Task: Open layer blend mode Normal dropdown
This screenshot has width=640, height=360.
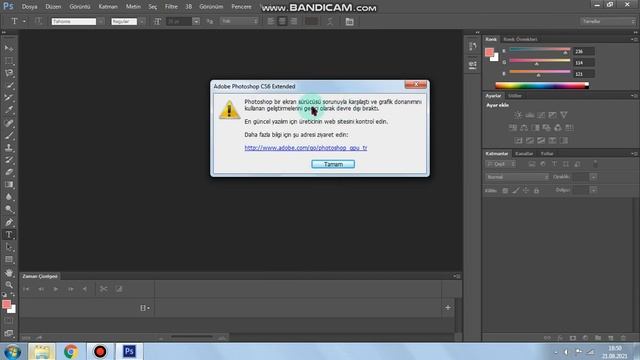Action: point(517,177)
